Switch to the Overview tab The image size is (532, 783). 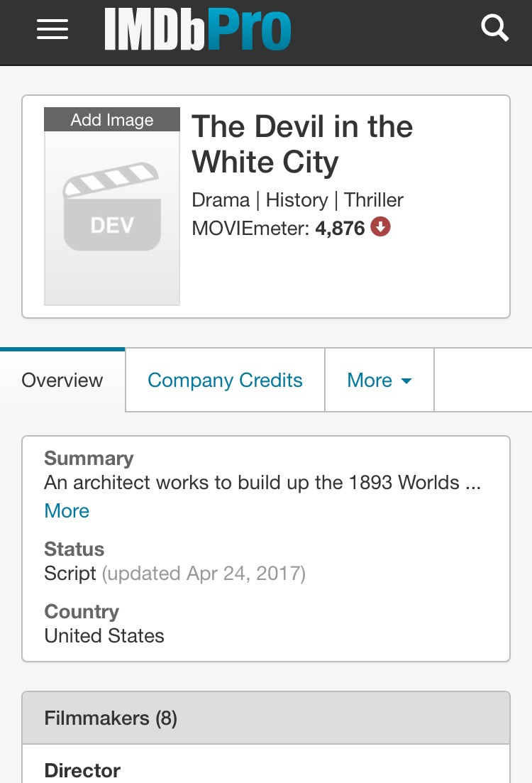click(62, 380)
